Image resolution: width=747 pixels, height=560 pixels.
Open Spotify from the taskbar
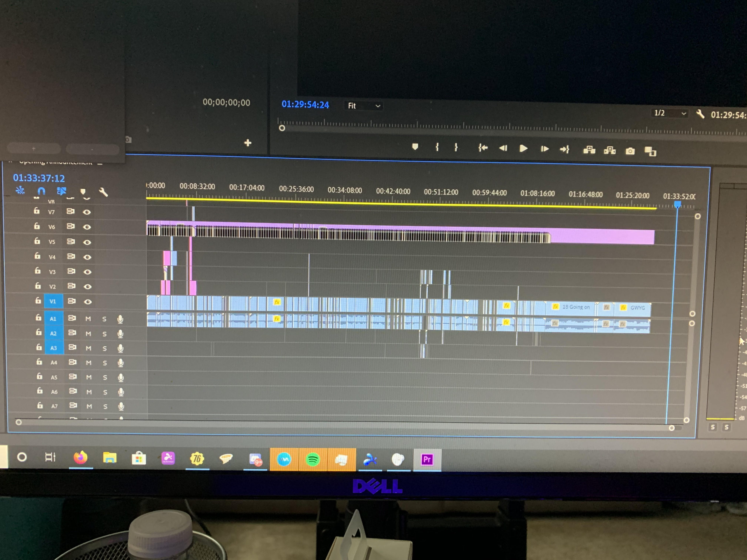click(x=313, y=459)
